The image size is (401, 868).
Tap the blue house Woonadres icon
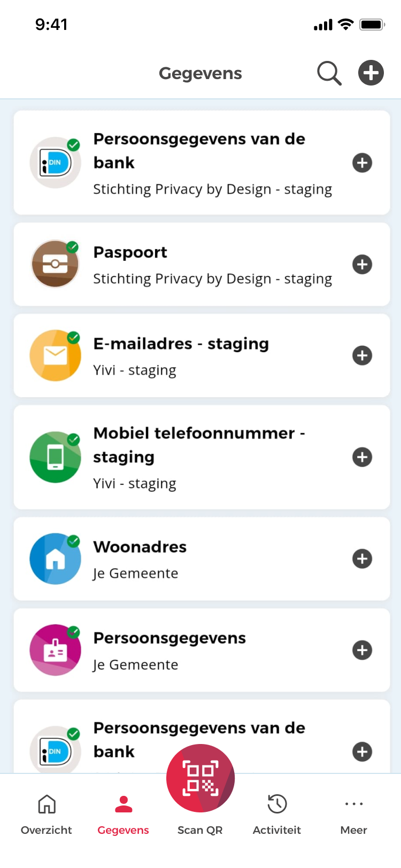(x=55, y=559)
